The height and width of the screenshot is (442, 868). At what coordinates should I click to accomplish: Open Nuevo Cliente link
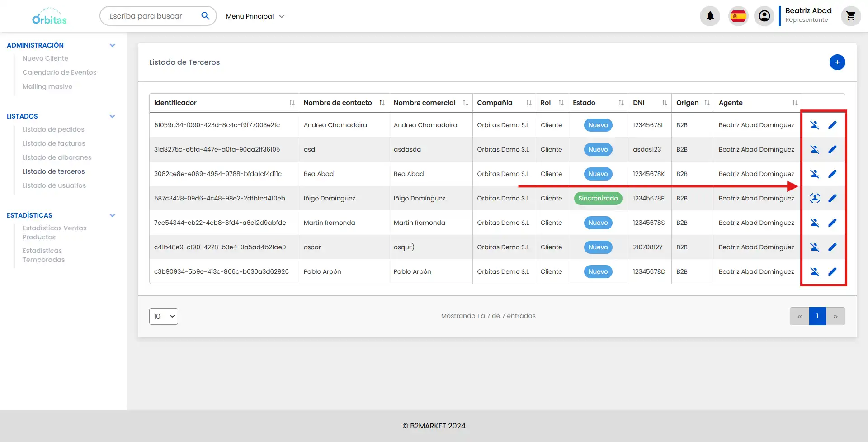(x=46, y=58)
